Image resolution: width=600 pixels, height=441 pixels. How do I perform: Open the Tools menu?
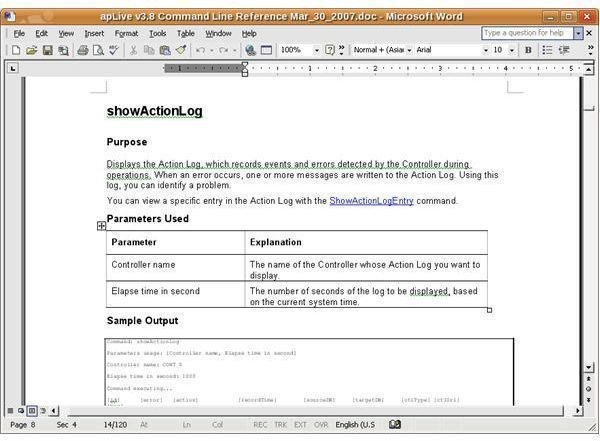(157, 34)
